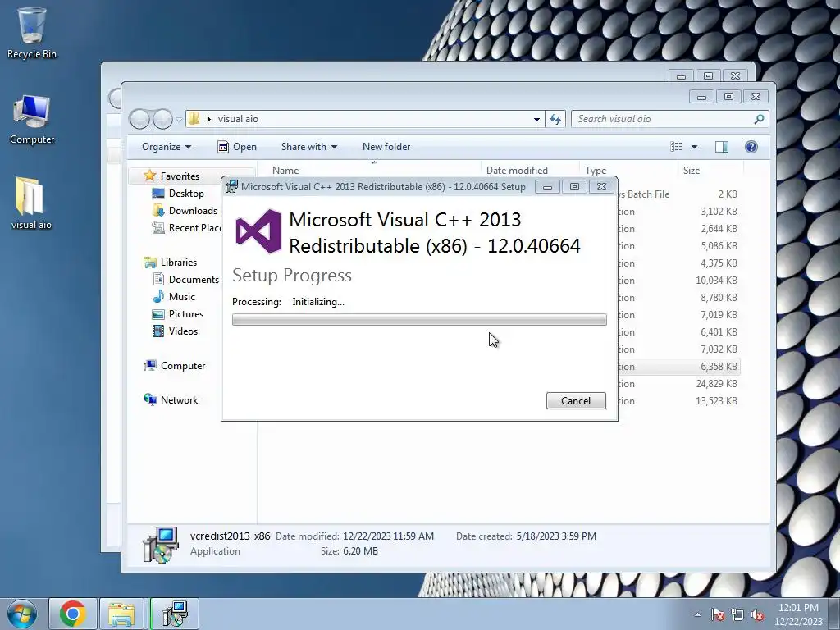Open the view options dropdown arrow

click(x=694, y=147)
